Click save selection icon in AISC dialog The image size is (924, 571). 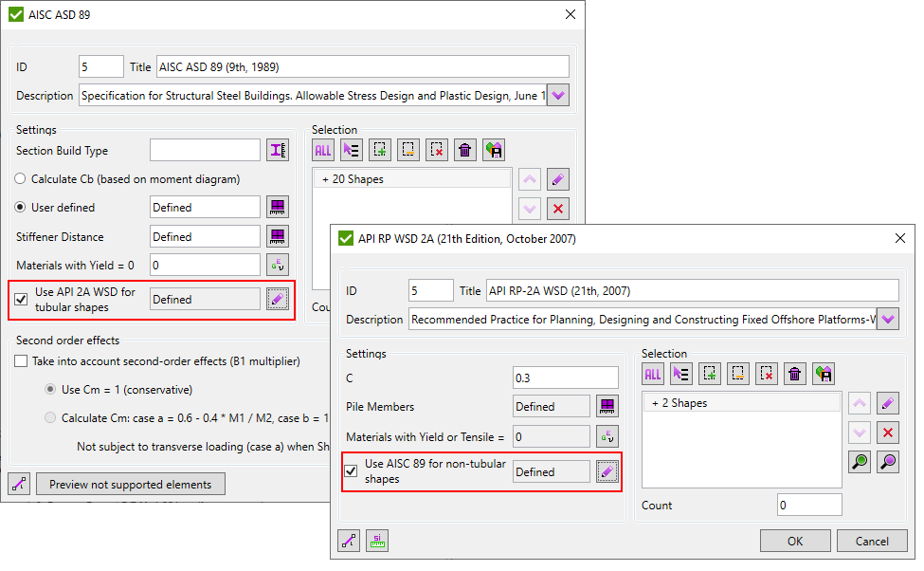pos(493,150)
